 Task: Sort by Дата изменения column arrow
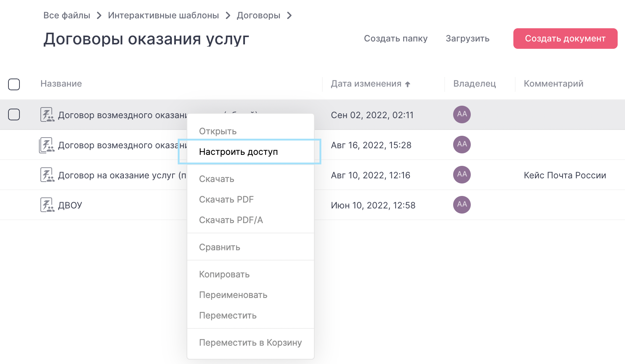click(408, 84)
